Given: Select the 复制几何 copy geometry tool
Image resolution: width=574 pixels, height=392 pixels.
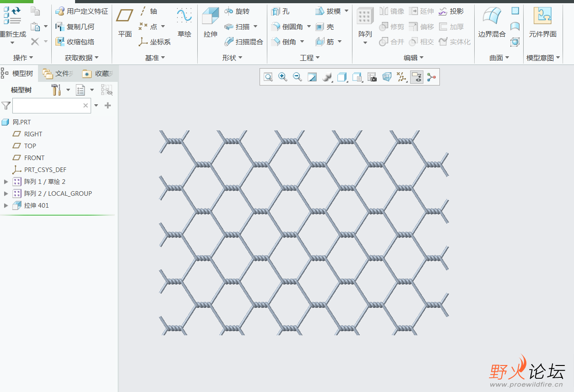Looking at the screenshot, I should pyautogui.click(x=75, y=27).
